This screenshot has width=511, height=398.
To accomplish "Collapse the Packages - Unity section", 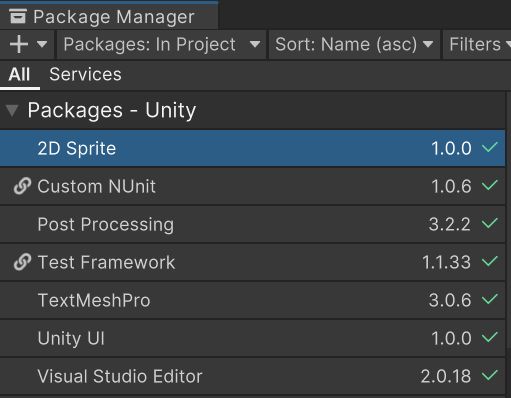I will pyautogui.click(x=12, y=111).
